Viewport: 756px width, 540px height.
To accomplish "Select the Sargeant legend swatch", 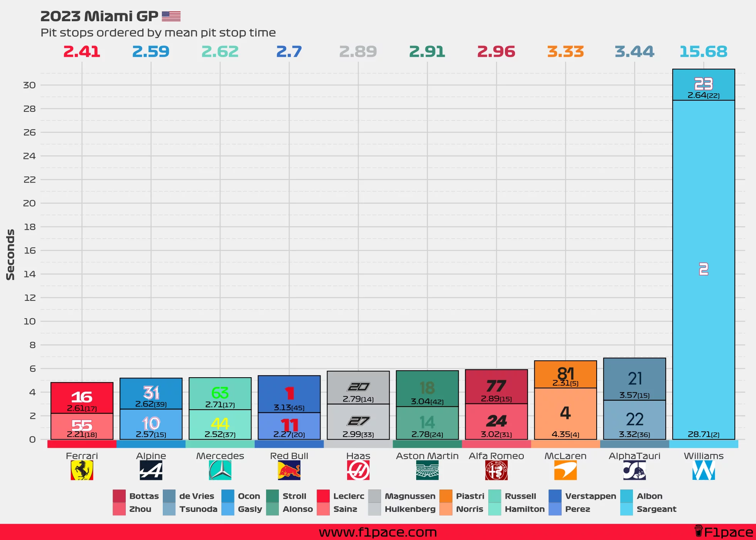I will [627, 509].
